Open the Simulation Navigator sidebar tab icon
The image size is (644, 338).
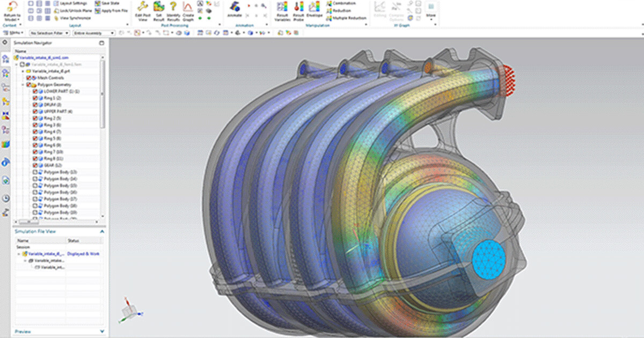coord(6,58)
